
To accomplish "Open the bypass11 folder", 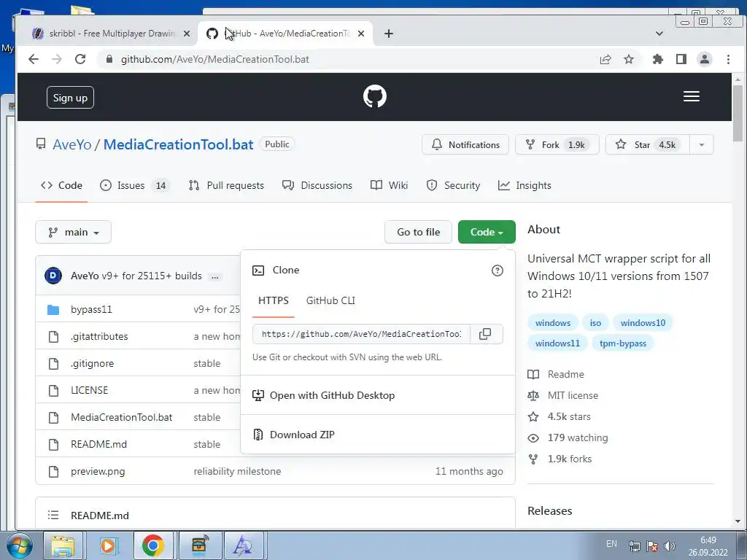I will (x=91, y=309).
